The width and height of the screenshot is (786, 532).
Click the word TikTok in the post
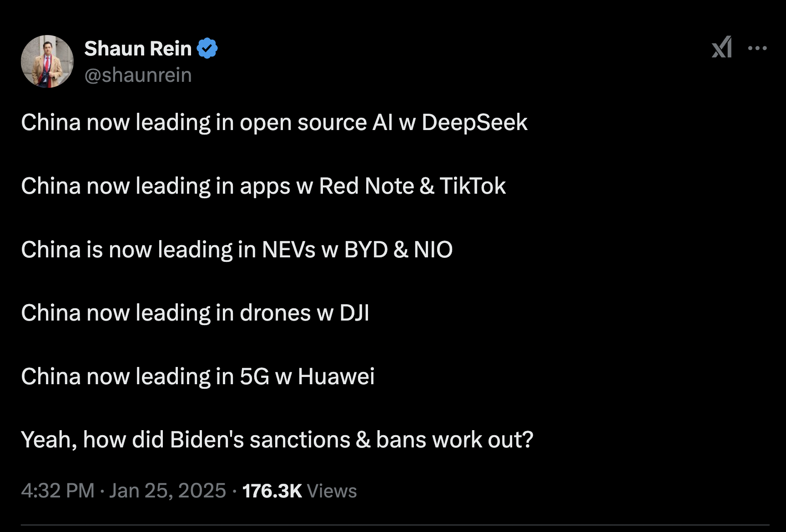pyautogui.click(x=473, y=186)
